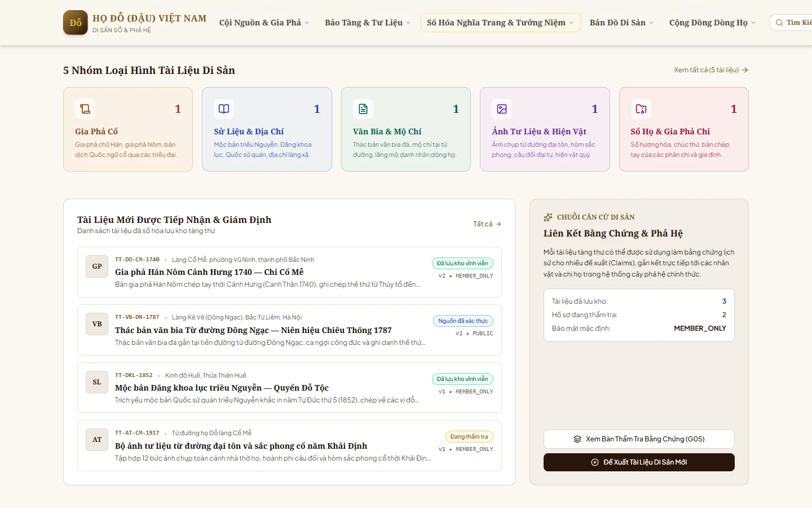812x508 pixels.
Task: Click the Đỗ logo badge in header
Action: point(76,23)
